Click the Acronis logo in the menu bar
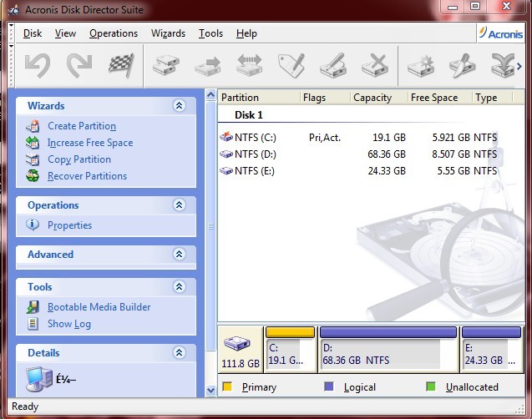This screenshot has width=532, height=419. click(501, 33)
